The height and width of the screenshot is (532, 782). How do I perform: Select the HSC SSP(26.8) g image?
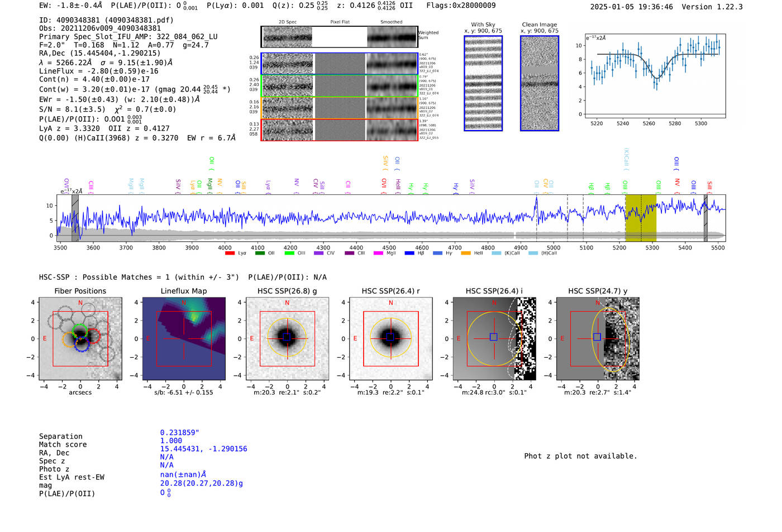click(287, 339)
